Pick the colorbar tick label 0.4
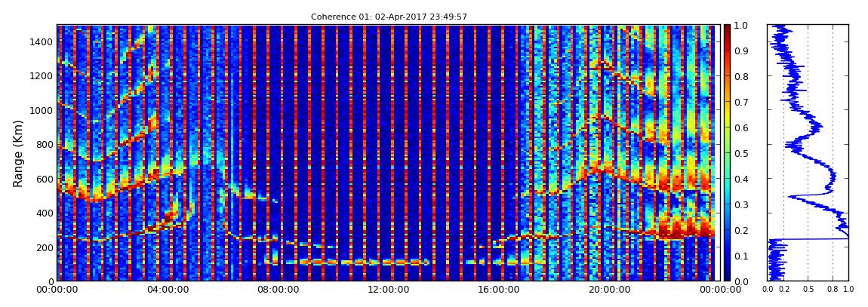 [741, 180]
